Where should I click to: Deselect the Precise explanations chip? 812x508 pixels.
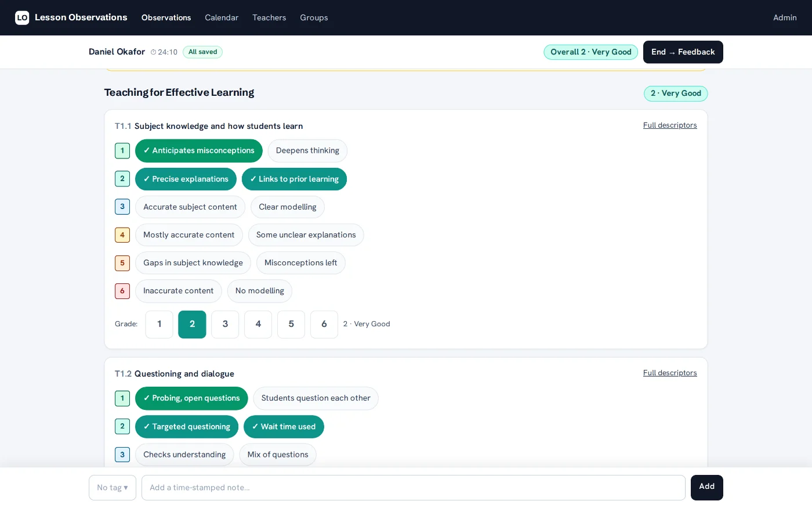186,179
